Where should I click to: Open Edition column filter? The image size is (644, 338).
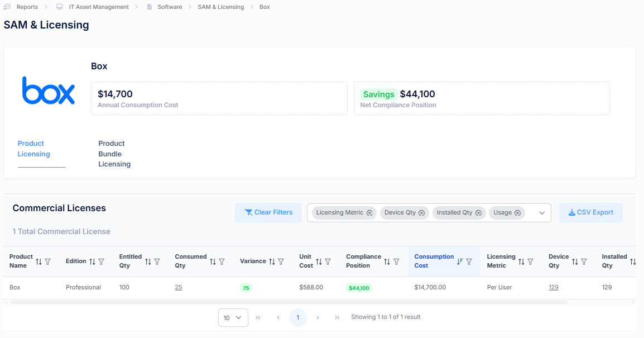(102, 261)
